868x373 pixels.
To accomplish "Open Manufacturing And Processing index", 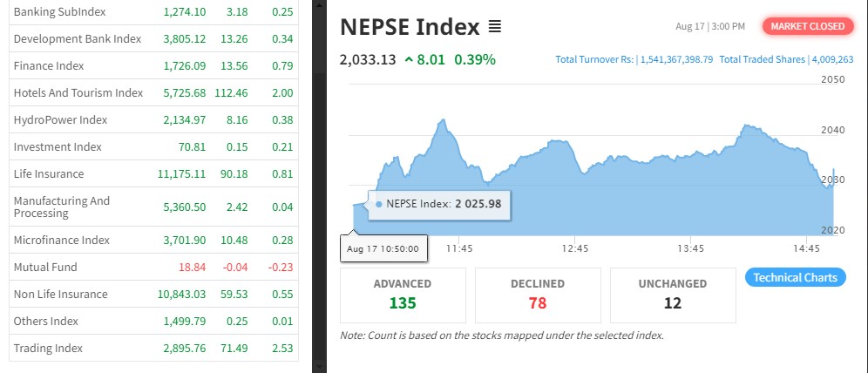I will pos(62,207).
